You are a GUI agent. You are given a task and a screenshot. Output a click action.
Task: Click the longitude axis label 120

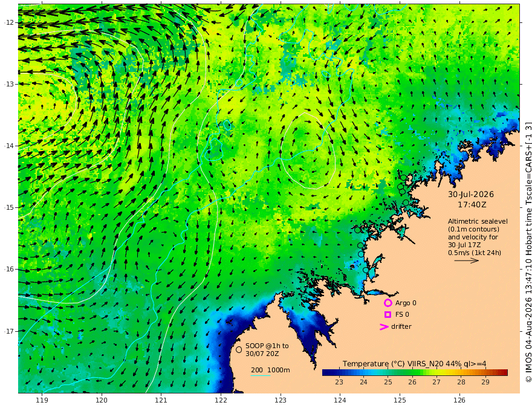(x=102, y=401)
